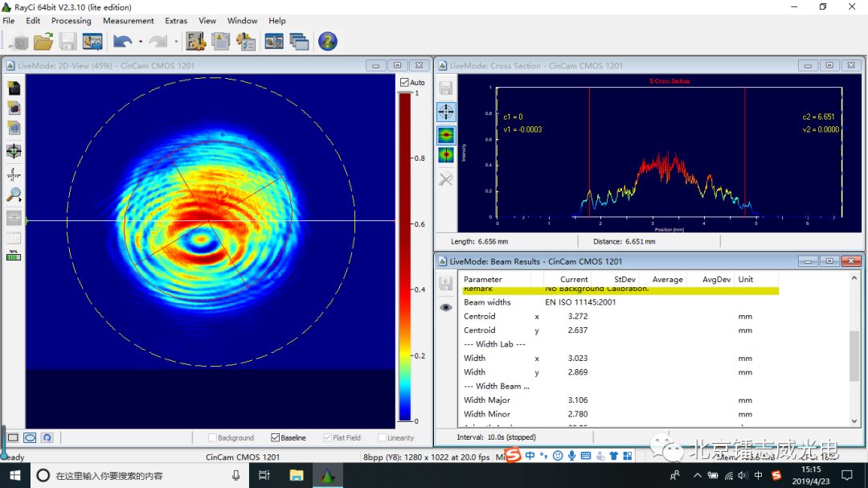Select rectangular aperture shape button
This screenshot has height=488, width=868.
(x=13, y=437)
